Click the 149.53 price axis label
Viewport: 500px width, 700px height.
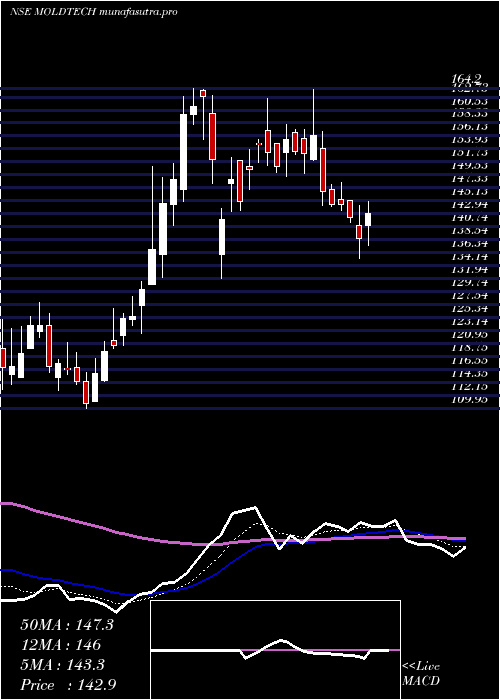coord(469,166)
